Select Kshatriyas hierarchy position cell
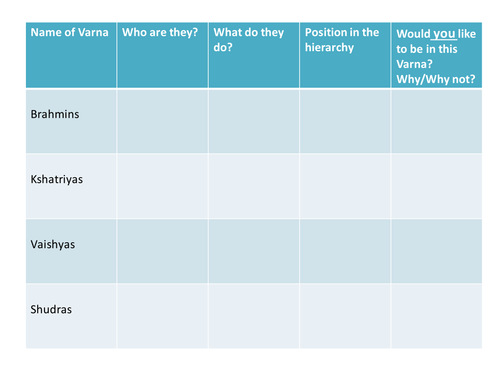 click(x=345, y=186)
